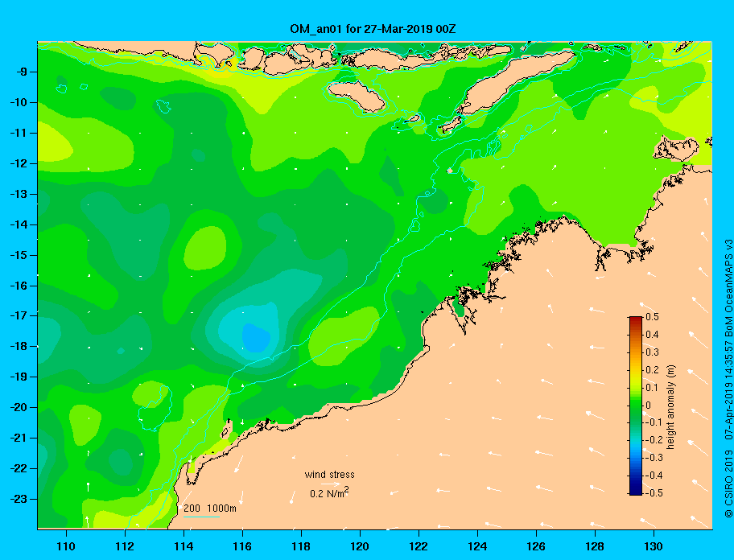This screenshot has height=560, width=734.
Task: Click the "-9" latitude axis label
Action: click(x=20, y=72)
